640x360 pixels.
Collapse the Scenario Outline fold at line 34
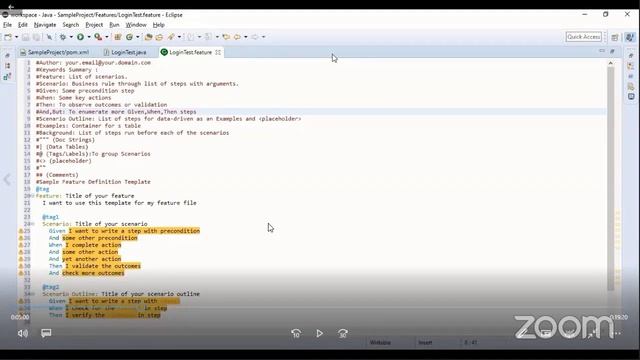pos(33,294)
